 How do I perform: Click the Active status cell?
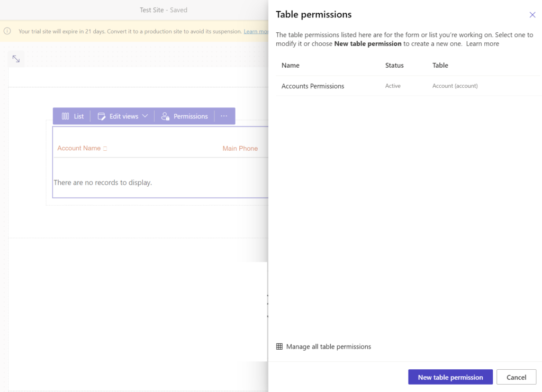coord(393,86)
